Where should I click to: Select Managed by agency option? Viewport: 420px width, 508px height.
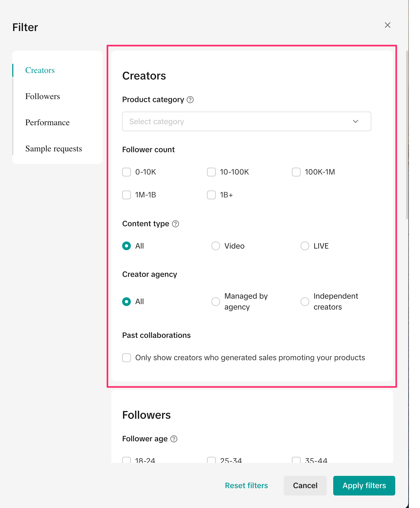click(216, 302)
